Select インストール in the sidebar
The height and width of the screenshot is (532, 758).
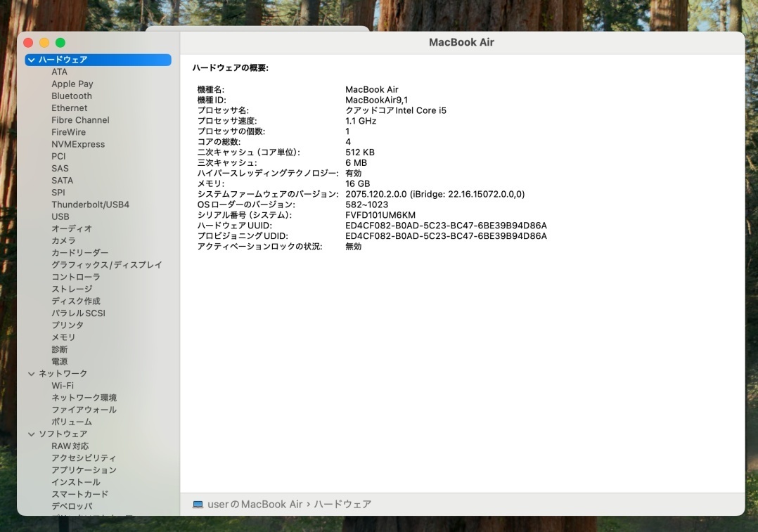76,482
